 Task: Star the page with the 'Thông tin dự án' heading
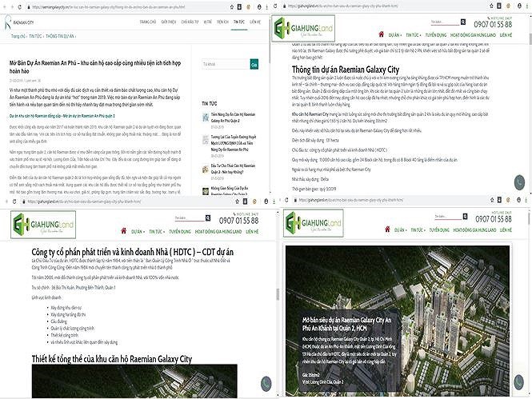[x=491, y=6]
